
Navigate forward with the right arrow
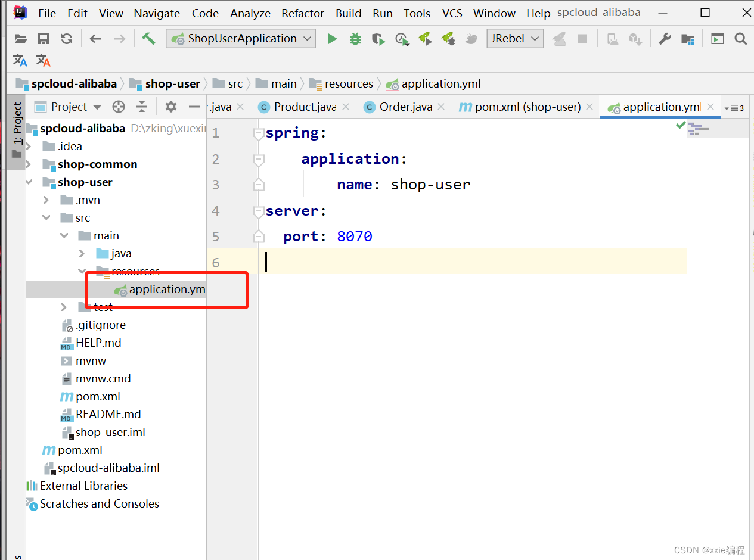[x=119, y=39]
